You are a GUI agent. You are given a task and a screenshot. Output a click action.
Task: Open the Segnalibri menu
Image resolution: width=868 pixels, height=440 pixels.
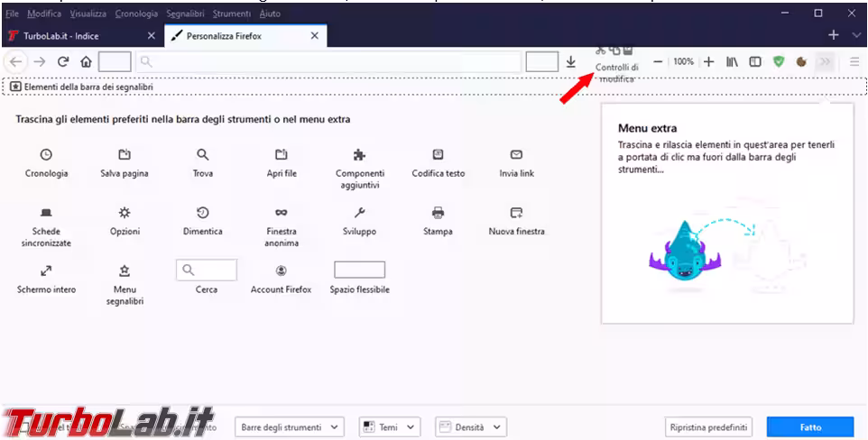[185, 14]
